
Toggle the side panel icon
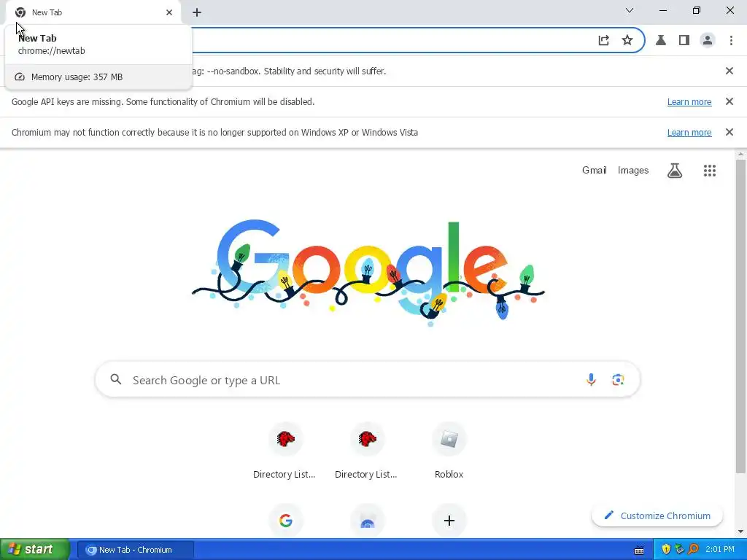[x=684, y=41]
